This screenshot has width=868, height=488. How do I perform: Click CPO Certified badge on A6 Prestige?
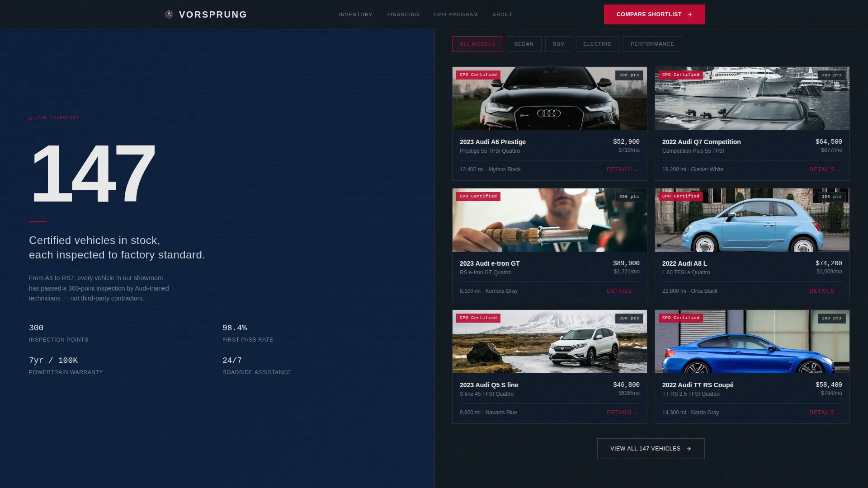(x=478, y=75)
